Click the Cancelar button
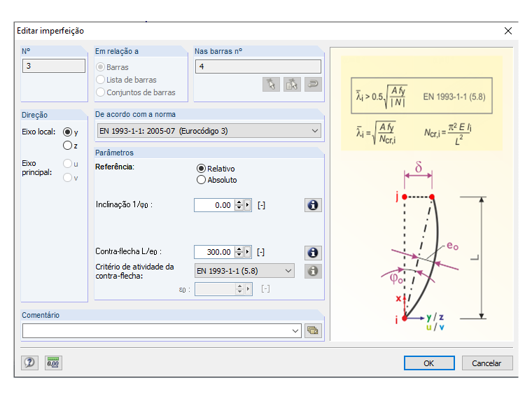 click(487, 363)
